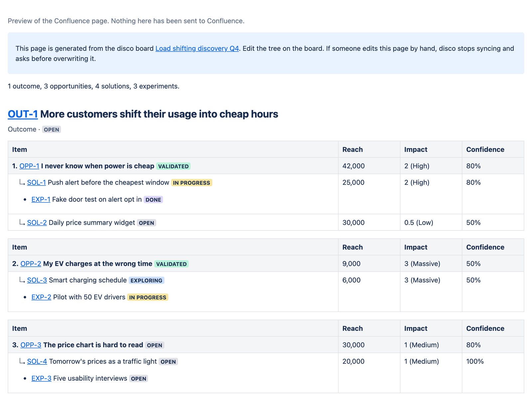Open the OPP-3 price chart link
Screen dimensions: 532x399
(31, 345)
